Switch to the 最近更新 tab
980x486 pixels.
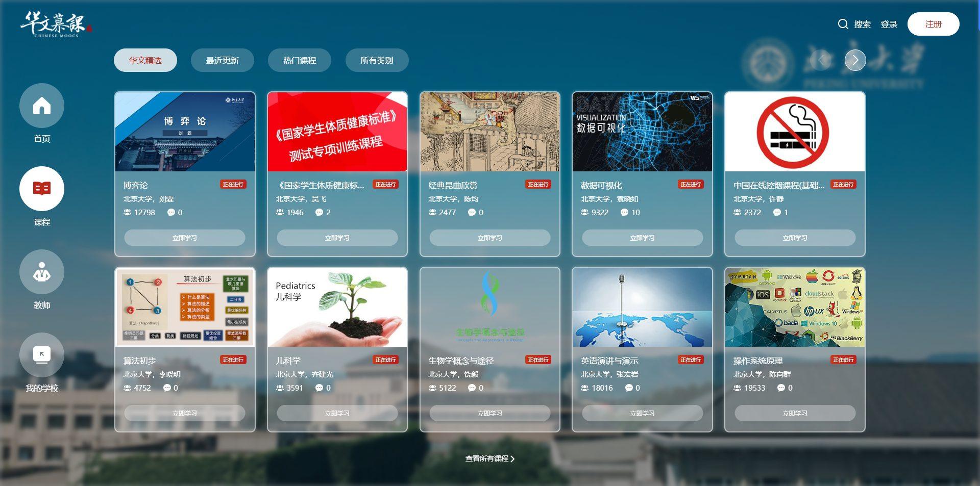click(x=222, y=60)
